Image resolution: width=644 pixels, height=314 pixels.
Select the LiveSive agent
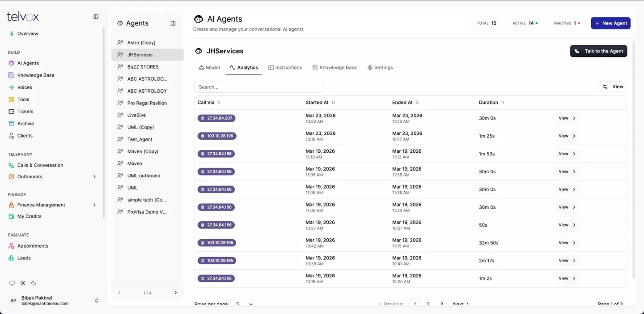point(148,115)
